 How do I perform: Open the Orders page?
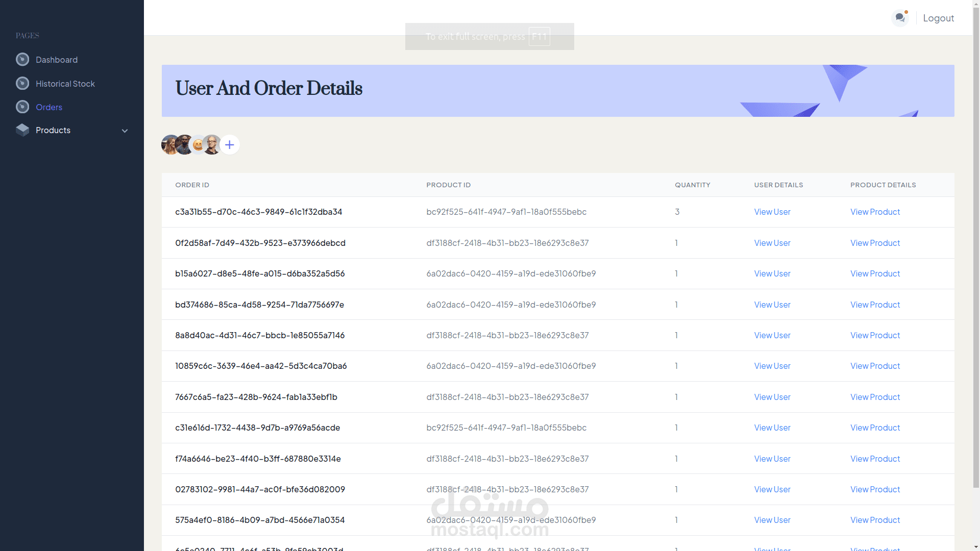(x=49, y=107)
